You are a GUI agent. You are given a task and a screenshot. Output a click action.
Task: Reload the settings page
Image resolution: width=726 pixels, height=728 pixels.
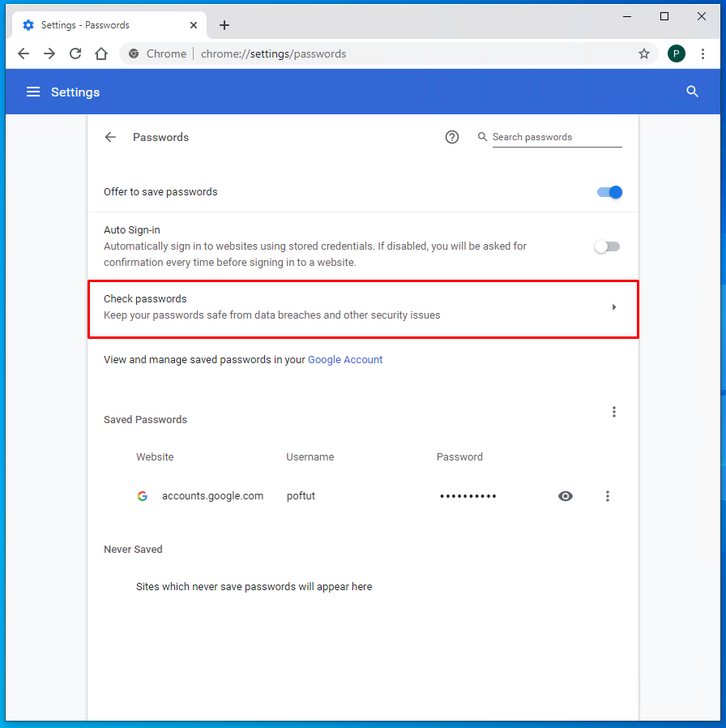pyautogui.click(x=75, y=54)
